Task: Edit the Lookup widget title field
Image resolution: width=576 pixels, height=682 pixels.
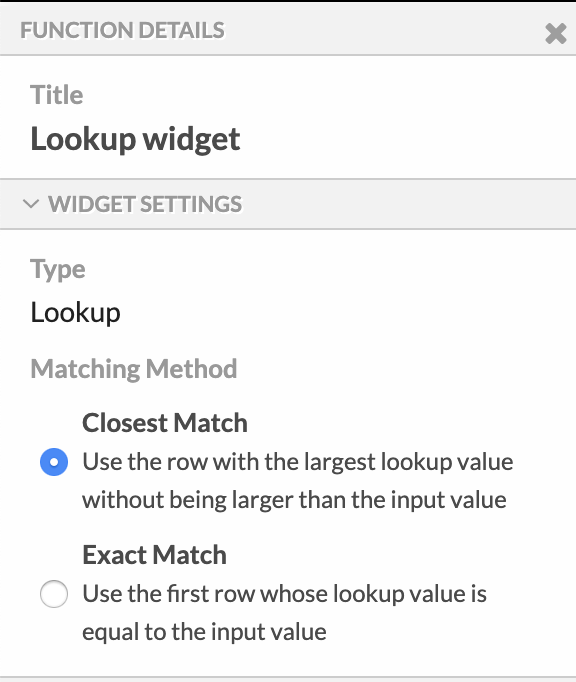Action: click(135, 140)
